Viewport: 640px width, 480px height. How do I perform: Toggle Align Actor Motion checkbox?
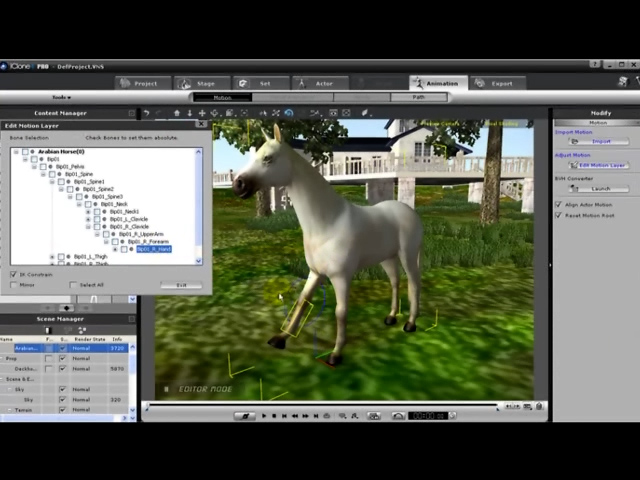[558, 204]
